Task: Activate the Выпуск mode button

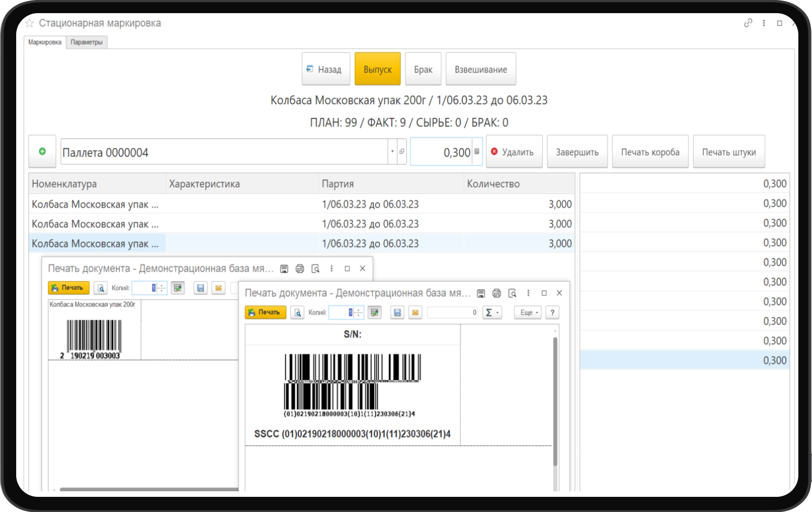Action: coord(378,69)
